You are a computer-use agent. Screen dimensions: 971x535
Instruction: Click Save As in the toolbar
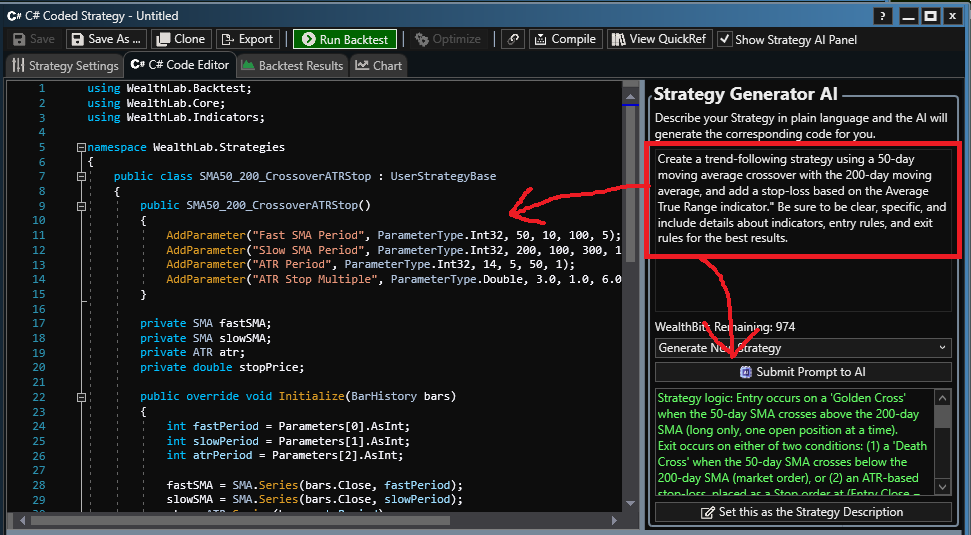click(107, 39)
